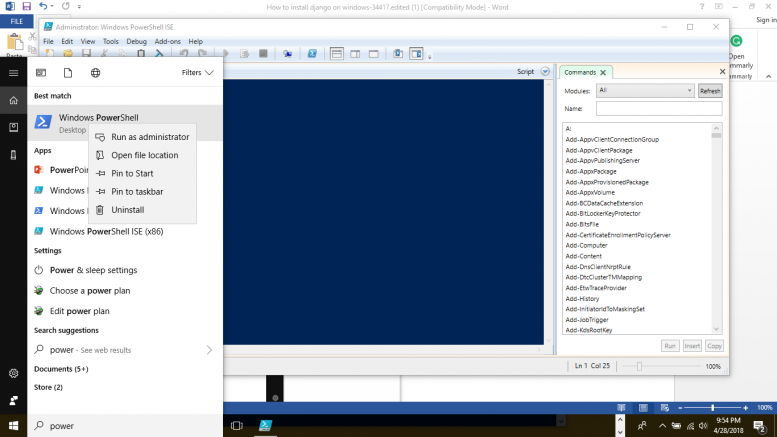Click Uninstall in the context menu
Viewport: 777px width, 437px height.
[127, 210]
